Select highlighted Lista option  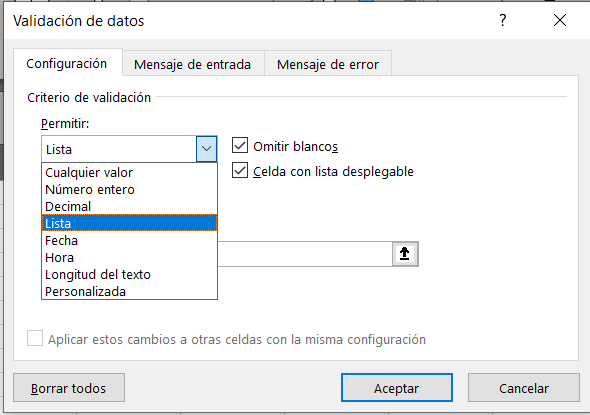pos(129,223)
